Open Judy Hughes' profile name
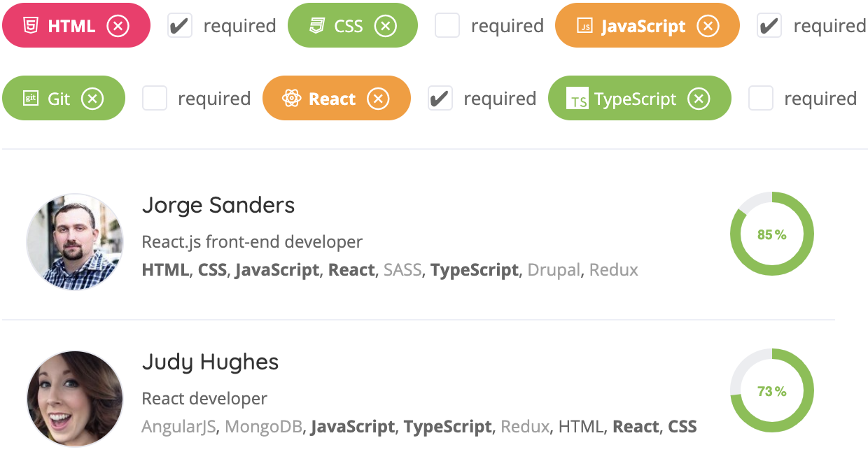Screen dimensions: 868x452 pos(210,362)
